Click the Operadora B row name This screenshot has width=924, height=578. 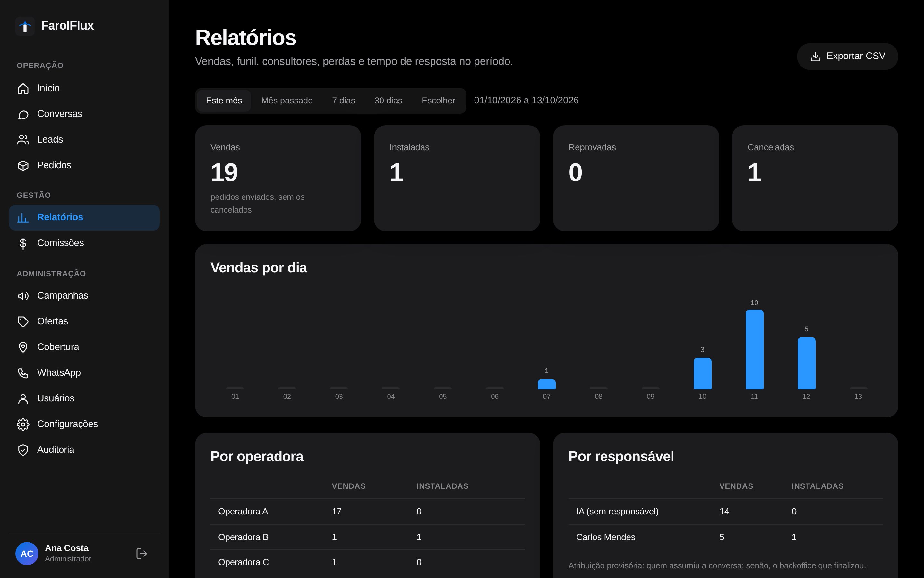[243, 537]
